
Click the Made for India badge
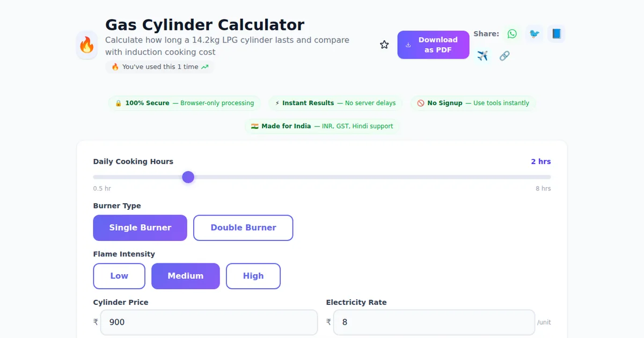click(322, 127)
